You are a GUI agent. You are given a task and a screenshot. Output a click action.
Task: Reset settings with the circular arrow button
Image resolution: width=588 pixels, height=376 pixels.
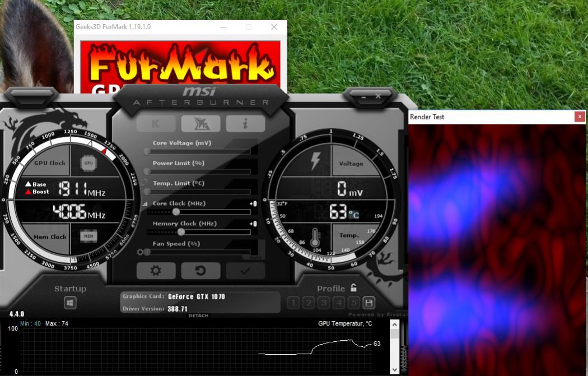point(200,271)
